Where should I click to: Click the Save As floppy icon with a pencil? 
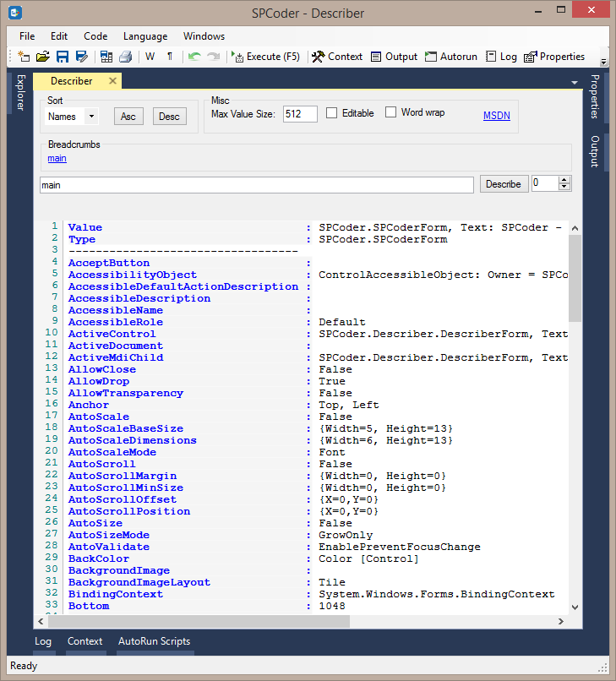[82, 57]
